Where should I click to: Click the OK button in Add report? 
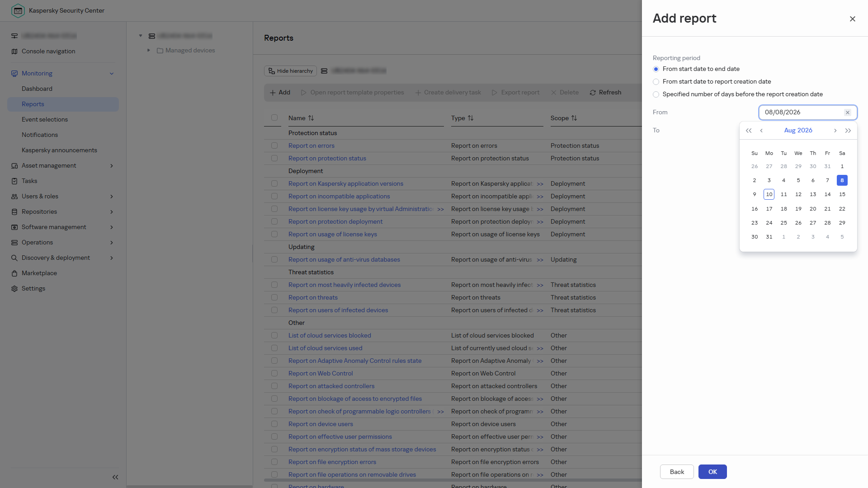tap(712, 472)
